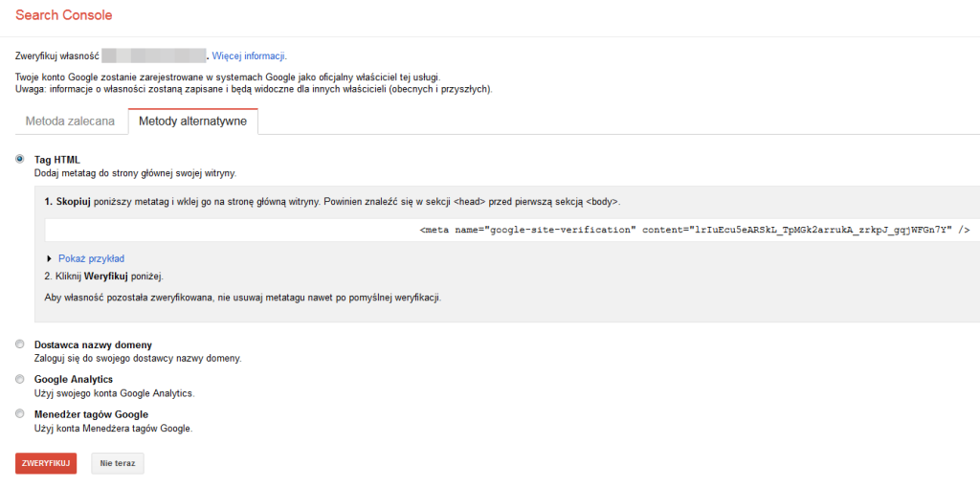Select the Tag HTML radio button

coord(20,160)
